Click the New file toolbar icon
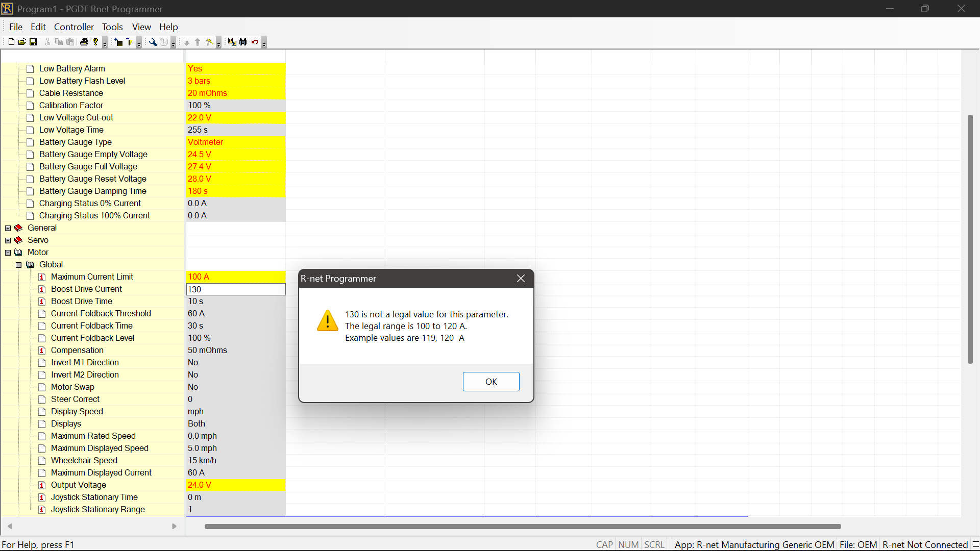This screenshot has height=551, width=980. click(11, 42)
